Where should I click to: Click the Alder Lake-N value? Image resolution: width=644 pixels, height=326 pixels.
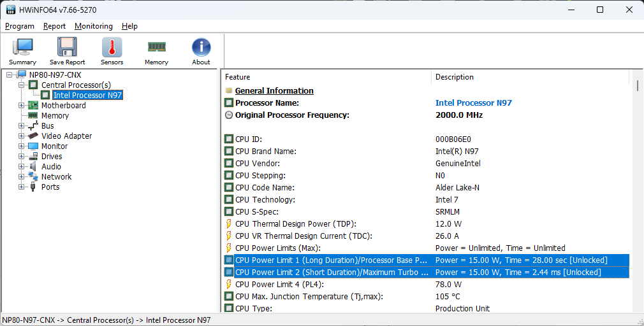pos(457,187)
